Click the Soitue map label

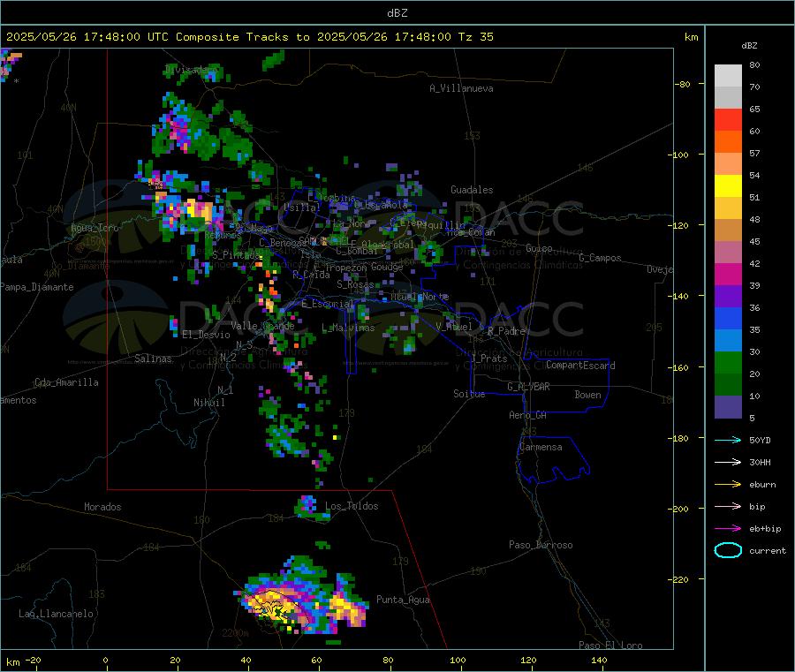coord(470,394)
